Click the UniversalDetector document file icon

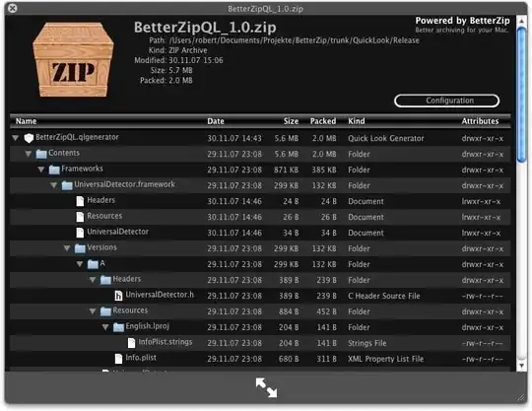[80, 233]
